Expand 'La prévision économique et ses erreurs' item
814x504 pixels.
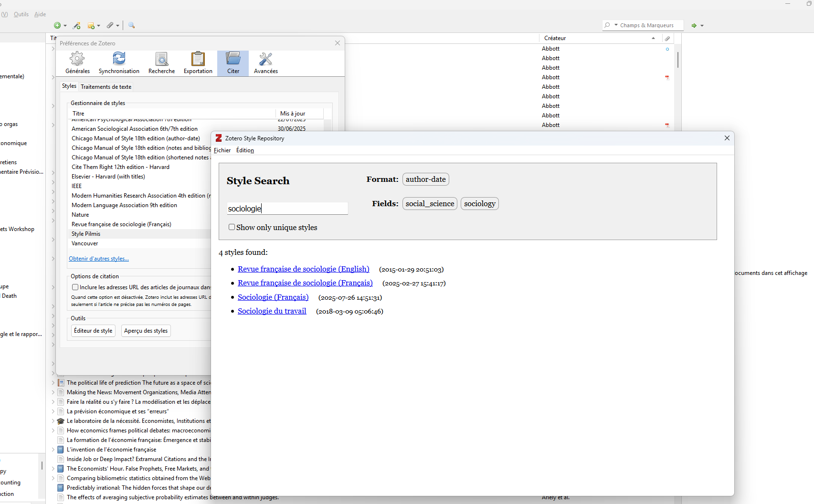[53, 411]
